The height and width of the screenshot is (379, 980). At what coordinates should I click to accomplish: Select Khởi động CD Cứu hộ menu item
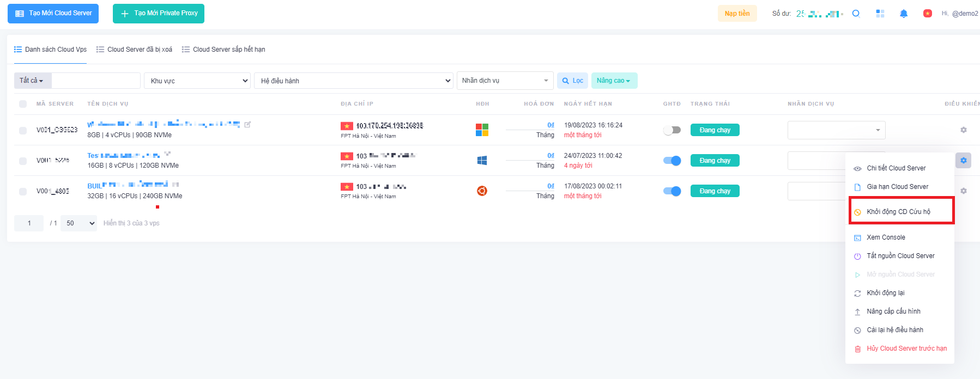(898, 212)
